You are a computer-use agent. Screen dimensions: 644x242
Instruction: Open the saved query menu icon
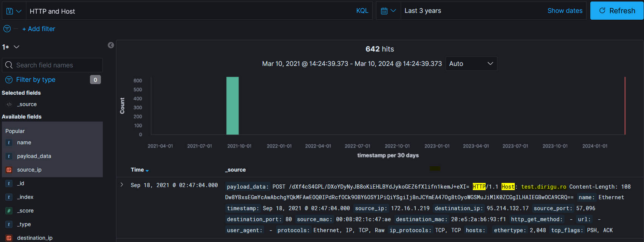14,11
